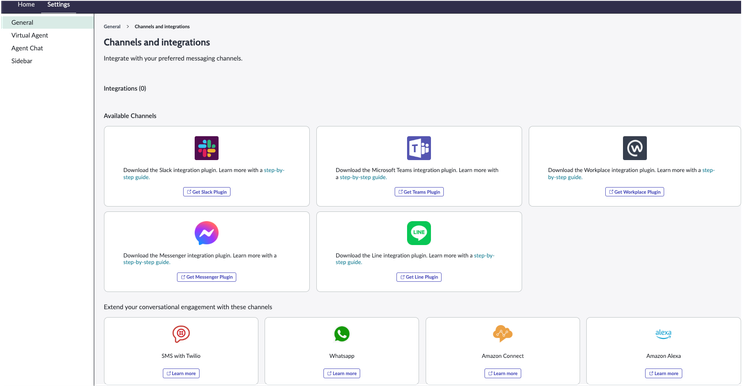Viewport: 742px width, 387px height.
Task: Click the Amazon Connect label
Action: point(503,356)
